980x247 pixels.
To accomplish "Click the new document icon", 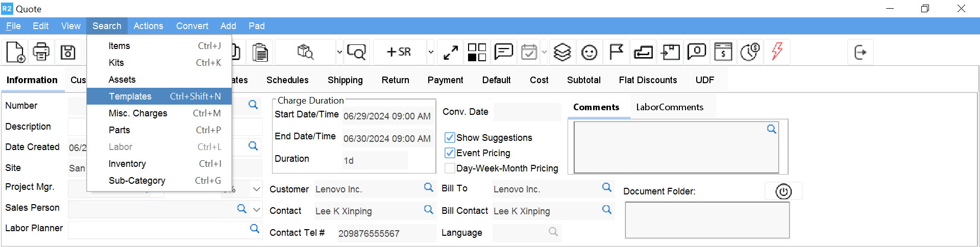I will pos(15,52).
